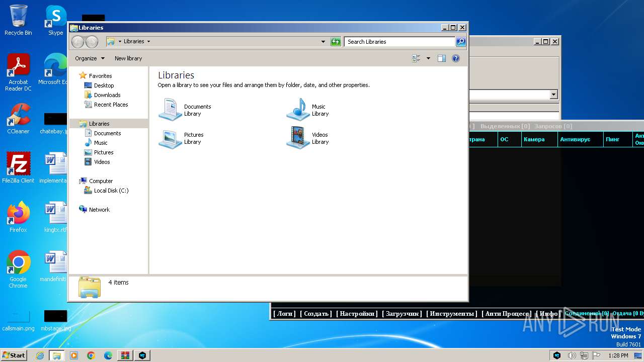Click the Change your view icon
This screenshot has width=644, height=362.
click(x=416, y=58)
